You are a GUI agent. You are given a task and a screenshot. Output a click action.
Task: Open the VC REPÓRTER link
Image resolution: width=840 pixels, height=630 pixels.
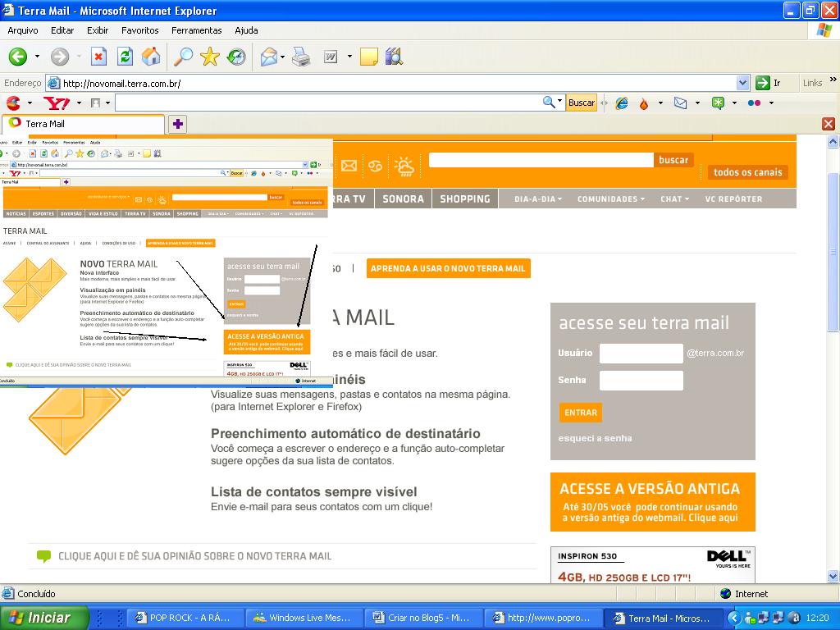pos(733,199)
